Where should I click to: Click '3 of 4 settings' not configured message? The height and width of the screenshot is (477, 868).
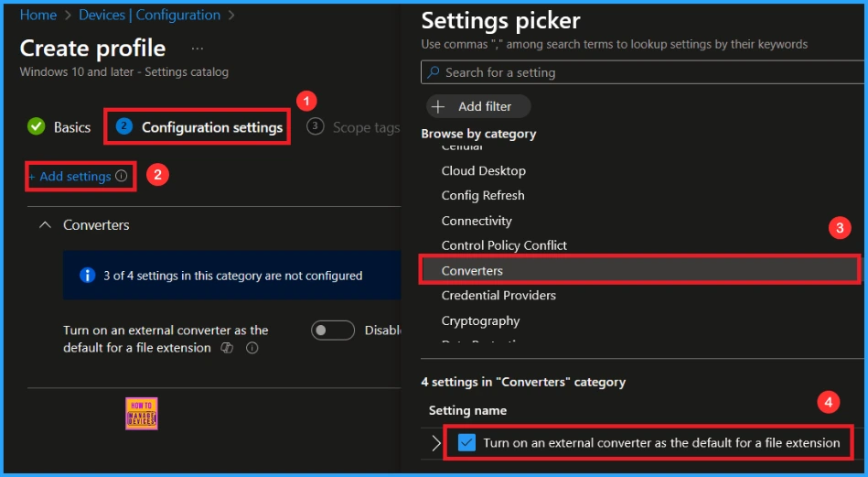[233, 276]
